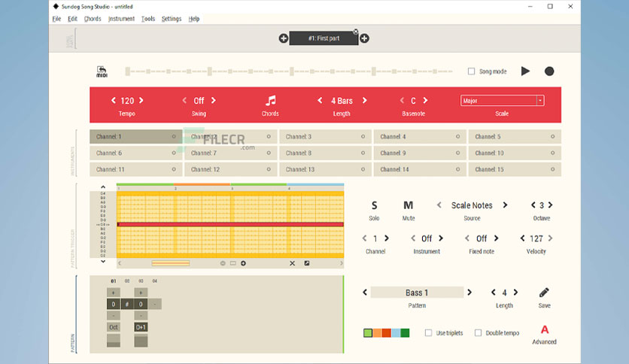Clear pattern trigger with the X icon
This screenshot has width=629, height=364.
(292, 263)
